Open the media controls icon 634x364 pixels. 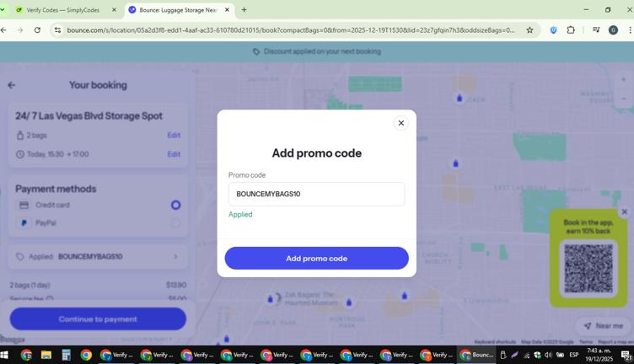[x=596, y=29]
